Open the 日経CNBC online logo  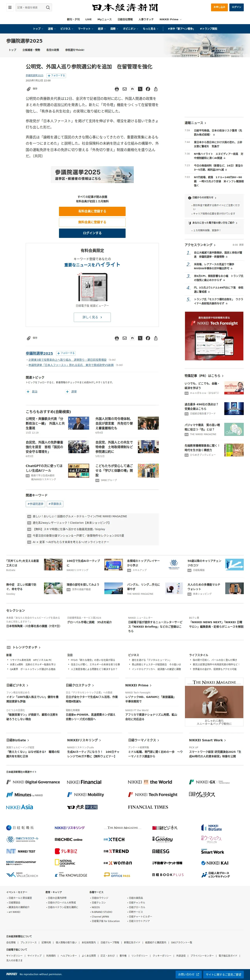tap(69, 840)
